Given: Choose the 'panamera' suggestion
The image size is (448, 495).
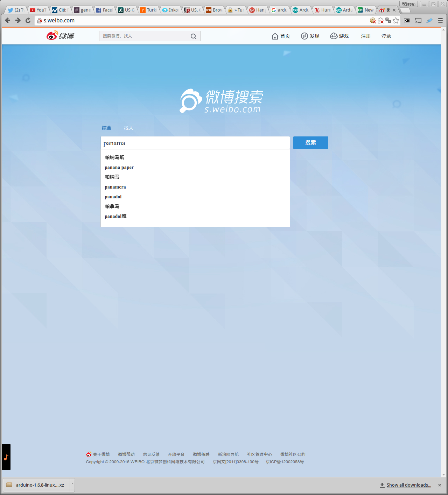Looking at the screenshot, I should pos(195,187).
